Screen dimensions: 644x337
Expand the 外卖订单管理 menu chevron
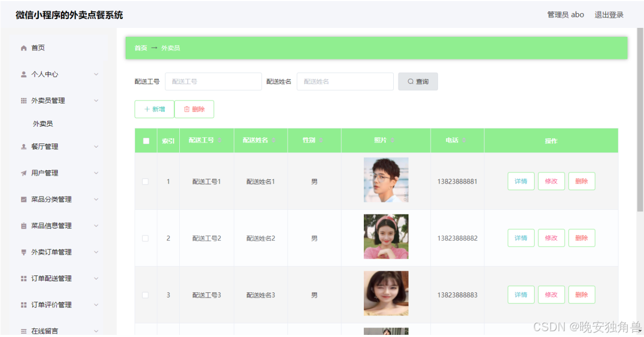coord(96,252)
